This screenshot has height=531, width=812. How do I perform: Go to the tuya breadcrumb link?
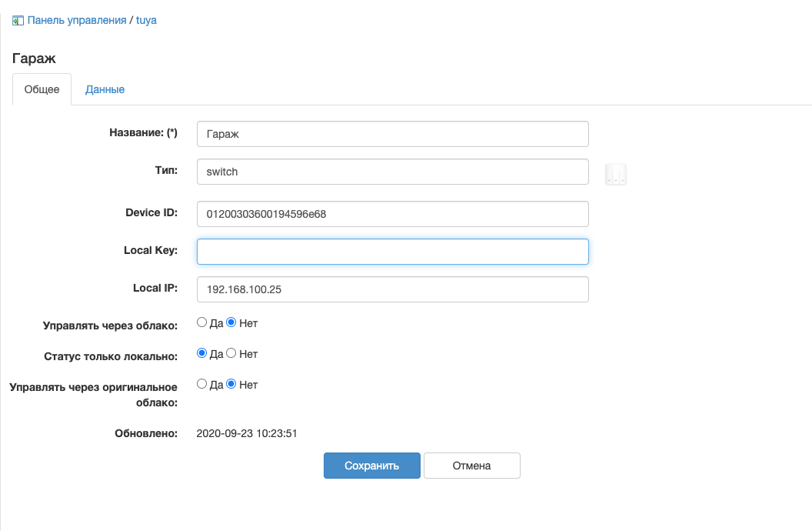point(146,21)
